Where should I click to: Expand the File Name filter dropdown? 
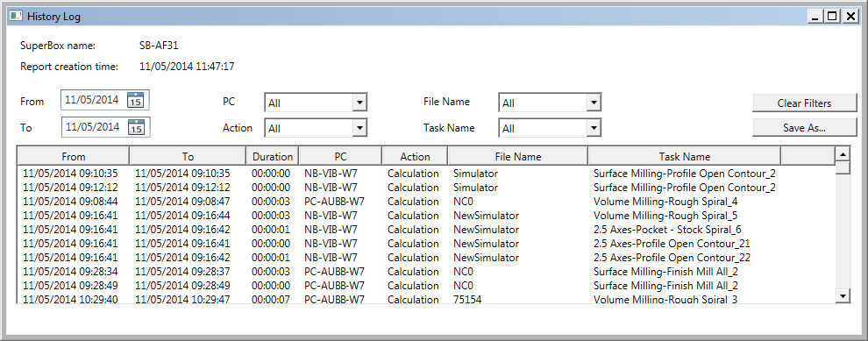pos(594,103)
